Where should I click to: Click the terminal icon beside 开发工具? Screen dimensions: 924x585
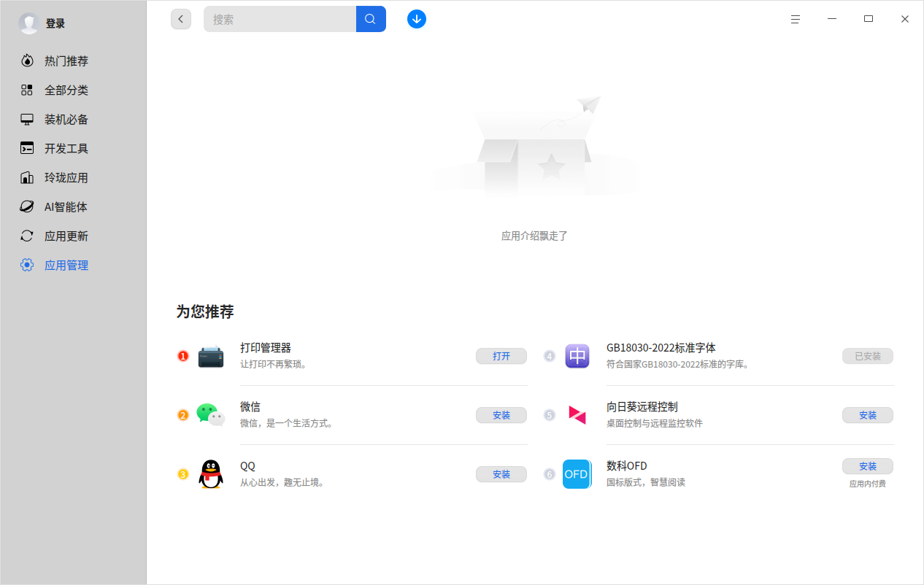pyautogui.click(x=27, y=149)
